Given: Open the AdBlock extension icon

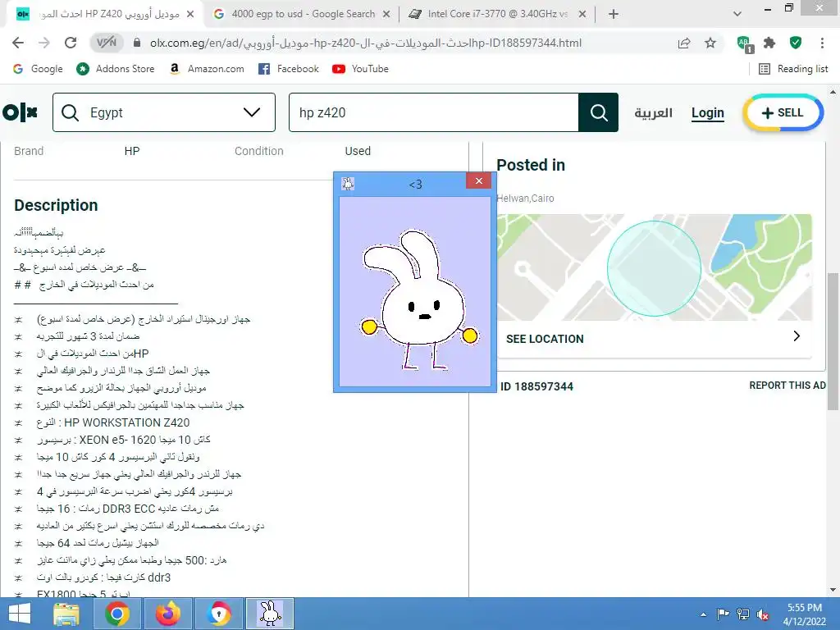Looking at the screenshot, I should tap(745, 43).
